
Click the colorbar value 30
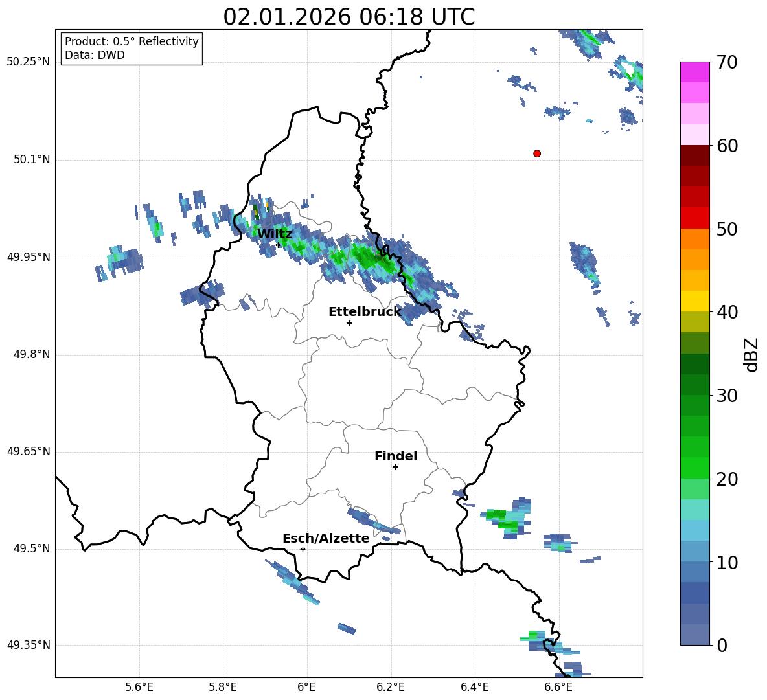point(727,396)
